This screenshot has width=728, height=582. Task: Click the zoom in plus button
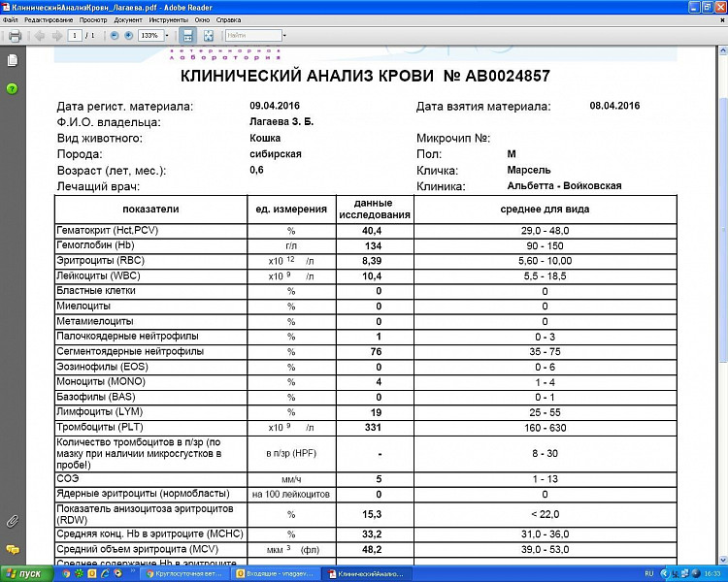coord(129,35)
